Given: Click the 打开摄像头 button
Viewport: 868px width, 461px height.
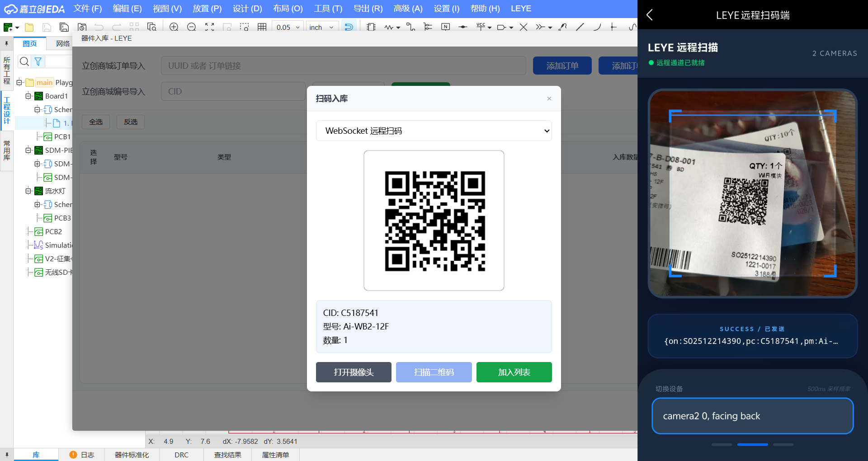Looking at the screenshot, I should tap(354, 372).
